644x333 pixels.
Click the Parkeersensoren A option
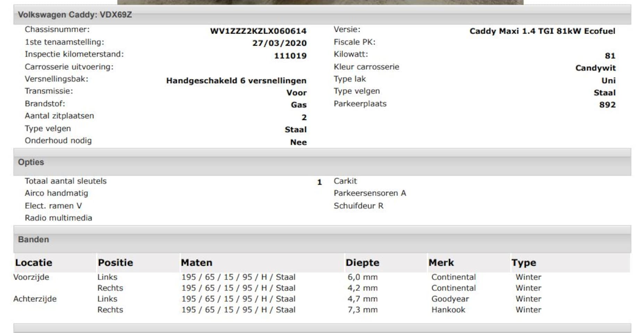370,193
